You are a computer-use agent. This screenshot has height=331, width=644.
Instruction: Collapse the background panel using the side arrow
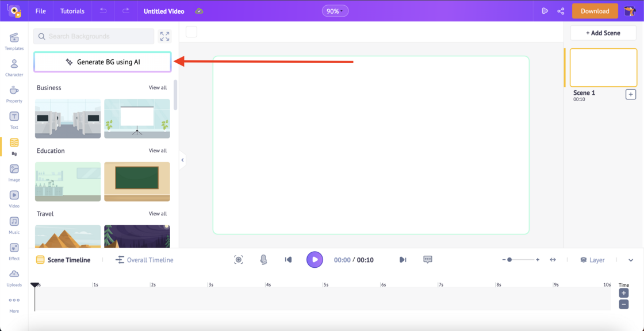tap(182, 160)
